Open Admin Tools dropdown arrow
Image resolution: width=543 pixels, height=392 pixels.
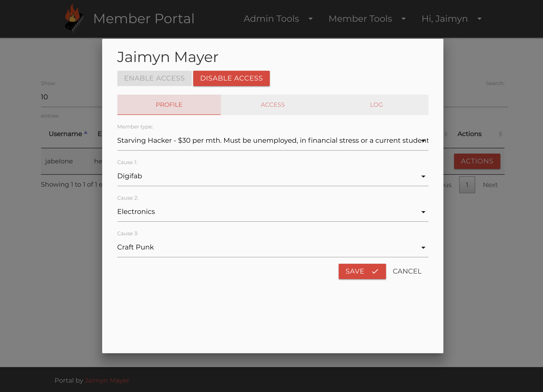tap(311, 19)
